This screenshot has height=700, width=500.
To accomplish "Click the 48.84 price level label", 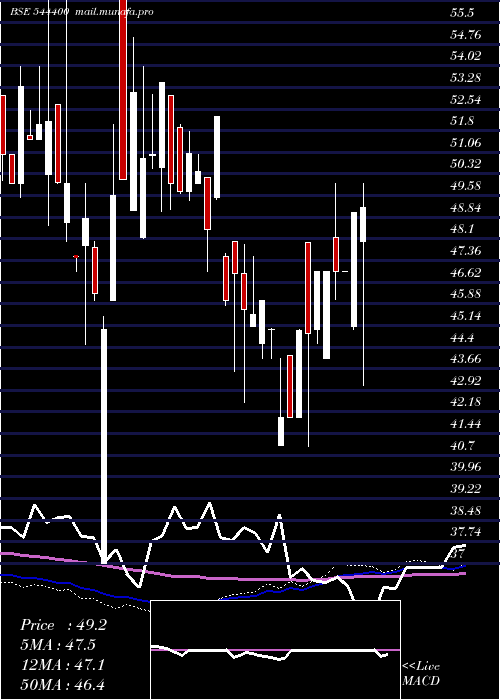I will [466, 208].
